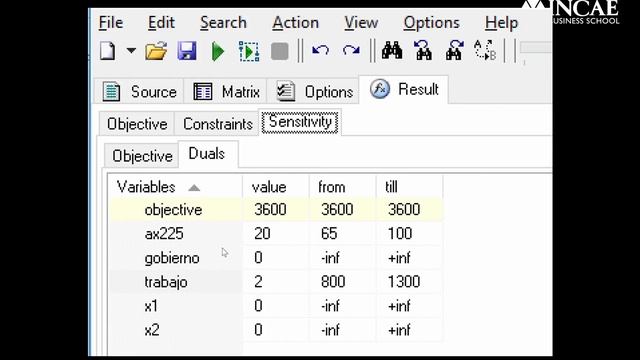Viewport: 640px width, 360px height.
Task: Open the Edit menu
Action: tap(161, 22)
